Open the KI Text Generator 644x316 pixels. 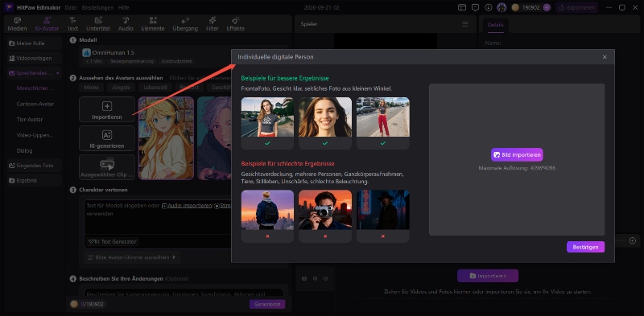coord(113,242)
